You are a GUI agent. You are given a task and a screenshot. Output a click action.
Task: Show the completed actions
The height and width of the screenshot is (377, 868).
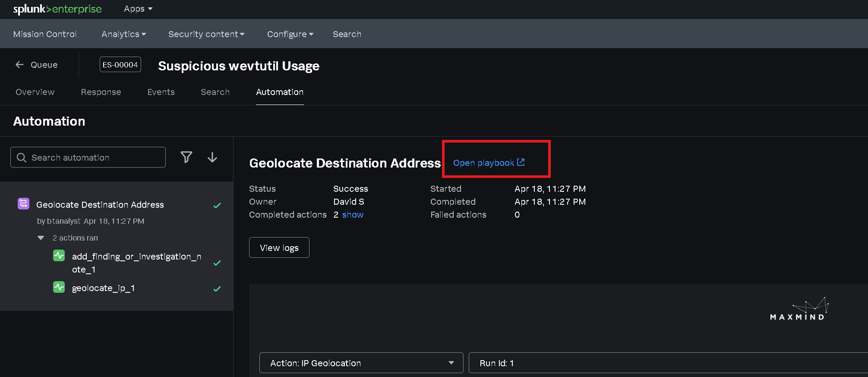[x=353, y=215]
